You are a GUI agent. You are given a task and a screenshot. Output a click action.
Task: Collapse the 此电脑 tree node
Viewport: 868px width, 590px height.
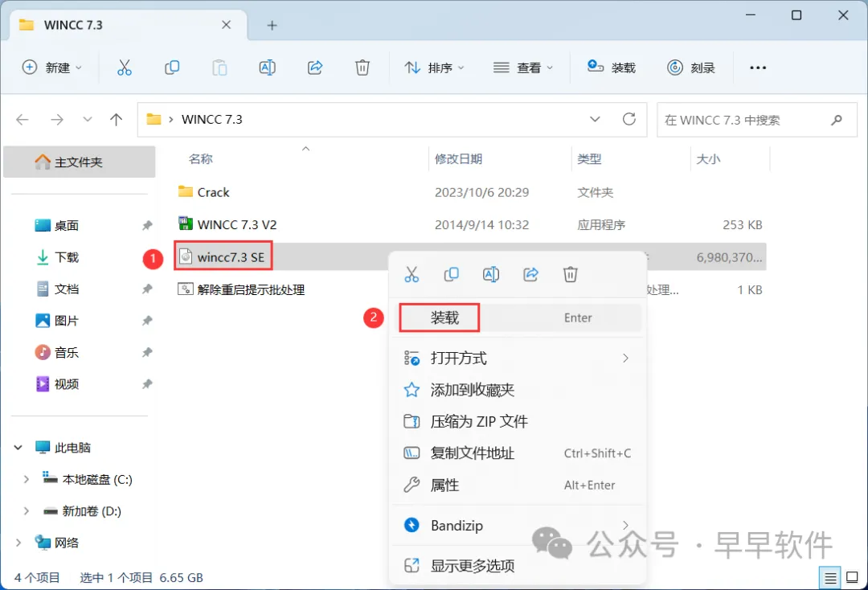coord(18,448)
